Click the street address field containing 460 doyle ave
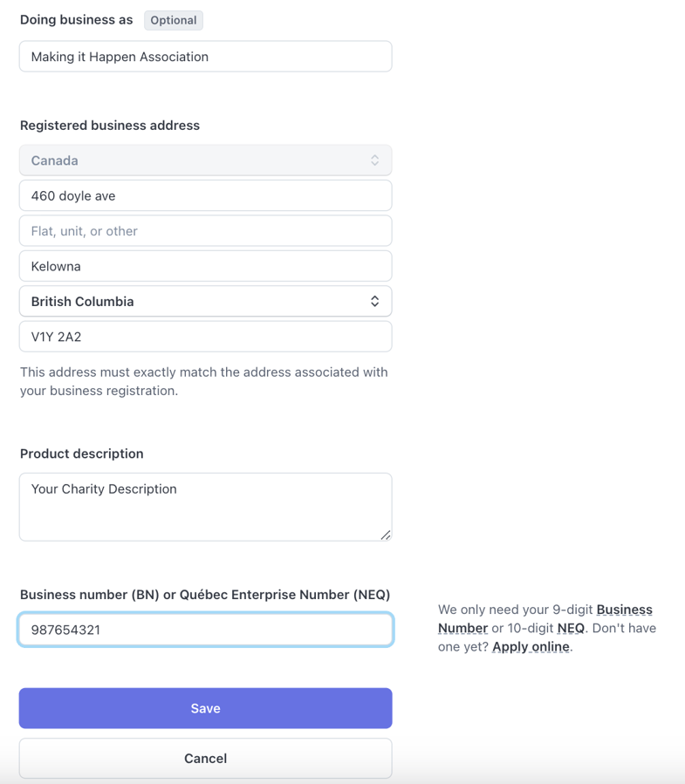This screenshot has height=784, width=685. (205, 195)
